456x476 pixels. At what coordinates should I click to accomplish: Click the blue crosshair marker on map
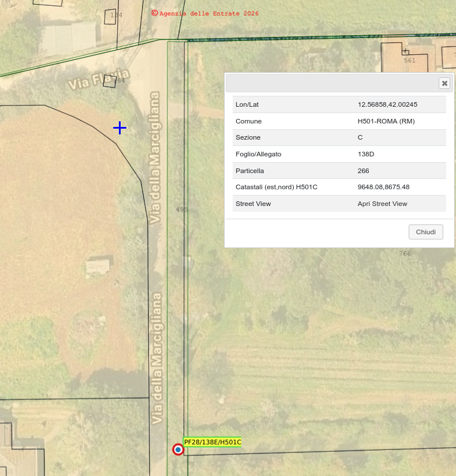tap(119, 128)
